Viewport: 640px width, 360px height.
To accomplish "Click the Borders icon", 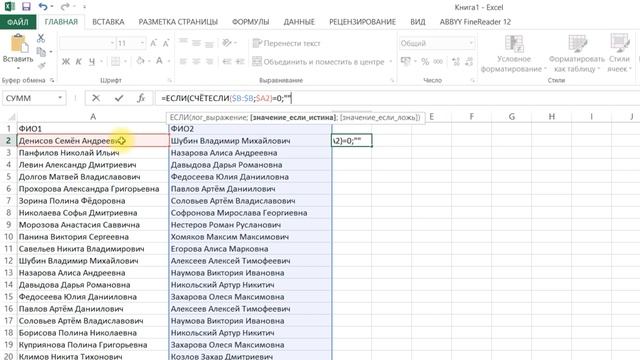I will (x=116, y=62).
